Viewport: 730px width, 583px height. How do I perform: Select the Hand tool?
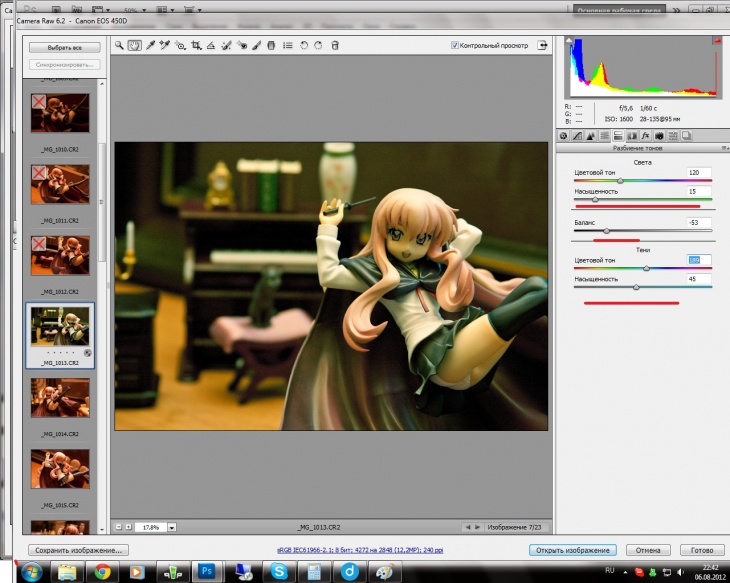[135, 45]
